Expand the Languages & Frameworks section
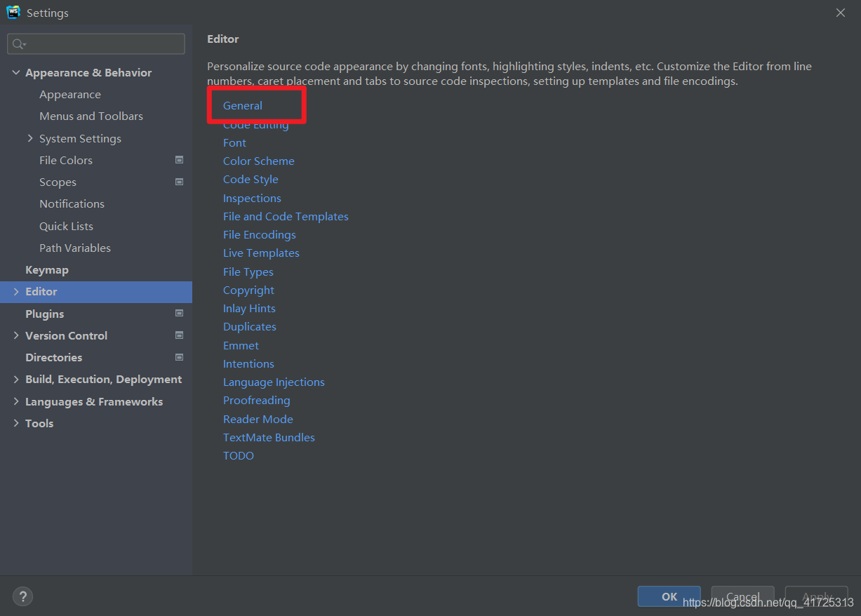Image resolution: width=861 pixels, height=616 pixels. 16,401
